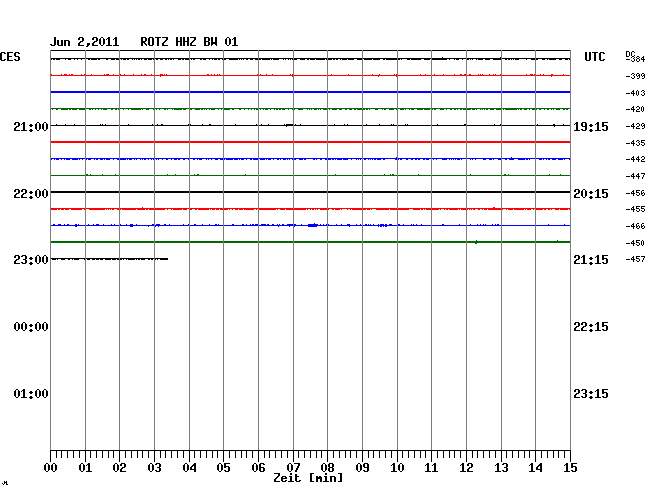Click local time label 01:00
This screenshot has width=650, height=494.
(31, 393)
